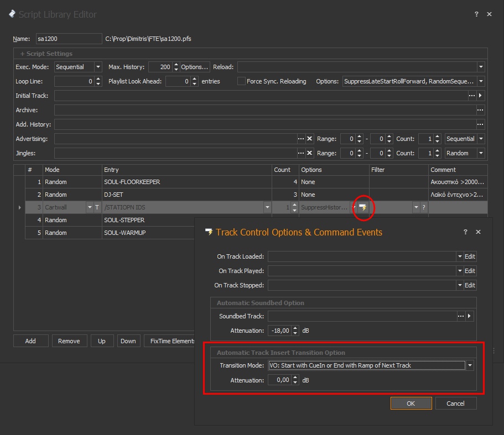Click inside the Initial Track field
The image size is (504, 435).
(261, 96)
